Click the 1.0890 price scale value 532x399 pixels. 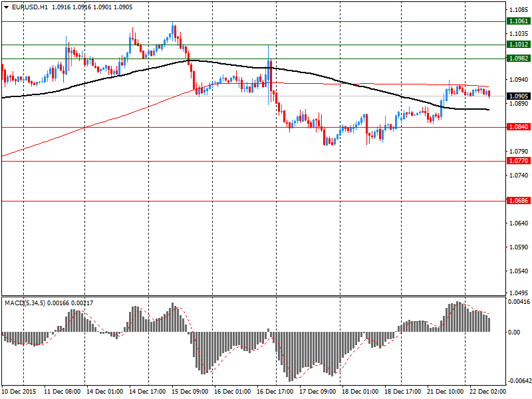519,103
